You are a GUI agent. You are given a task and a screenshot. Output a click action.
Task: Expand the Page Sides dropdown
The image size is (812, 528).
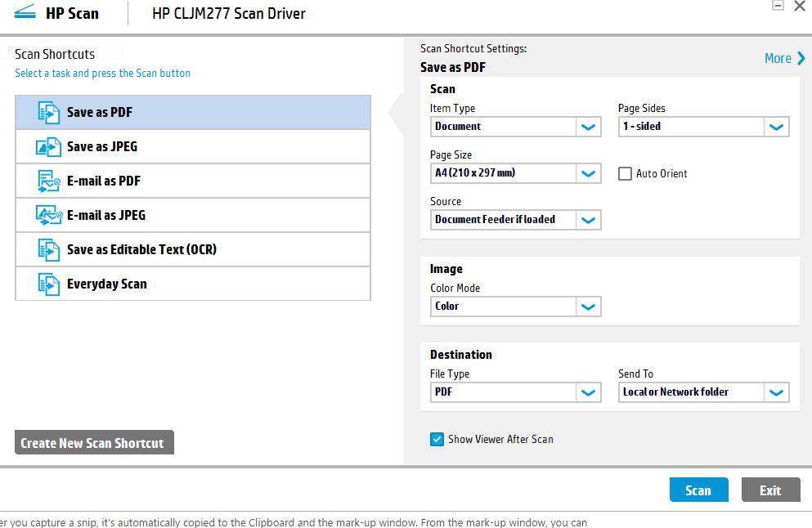[776, 127]
